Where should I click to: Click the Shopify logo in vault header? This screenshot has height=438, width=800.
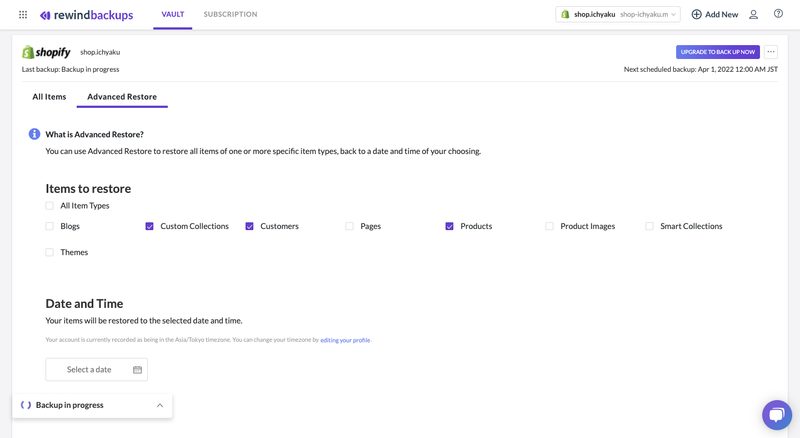(46, 52)
